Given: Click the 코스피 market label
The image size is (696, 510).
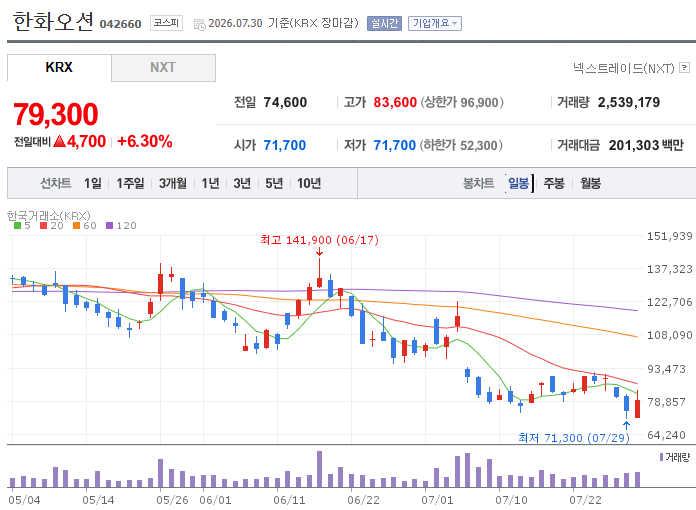Looking at the screenshot, I should [x=166, y=23].
